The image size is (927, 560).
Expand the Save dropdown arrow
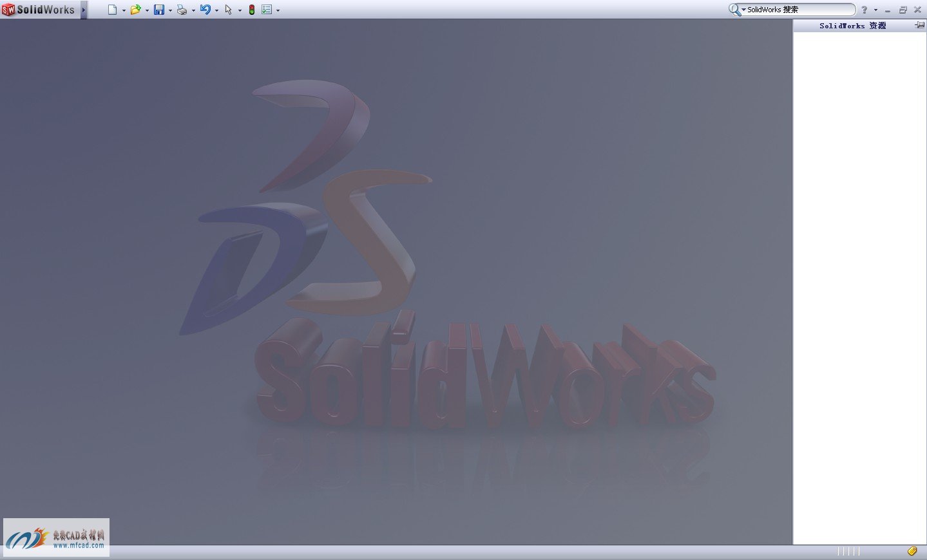pos(171,10)
